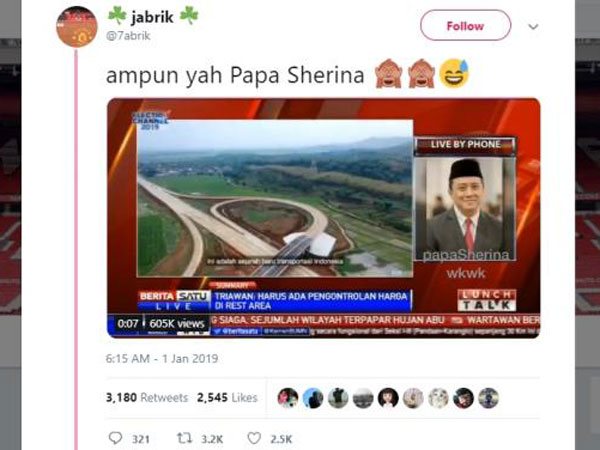Play the embedded Berita Satu video

tap(324, 218)
